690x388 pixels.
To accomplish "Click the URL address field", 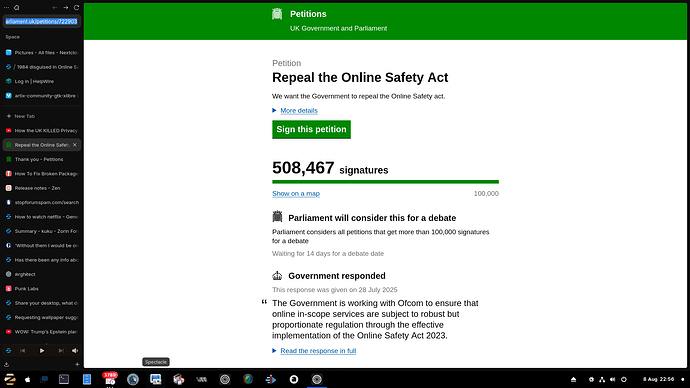I will pyautogui.click(x=42, y=21).
